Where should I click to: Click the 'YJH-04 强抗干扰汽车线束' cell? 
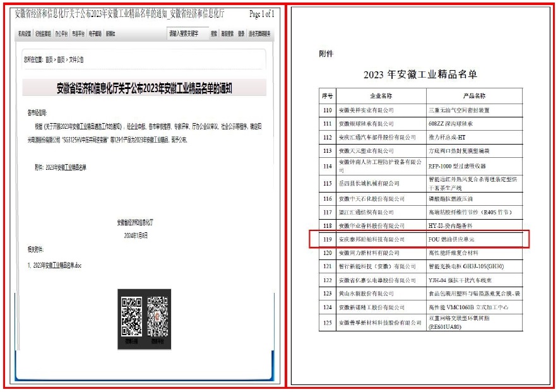(x=475, y=280)
